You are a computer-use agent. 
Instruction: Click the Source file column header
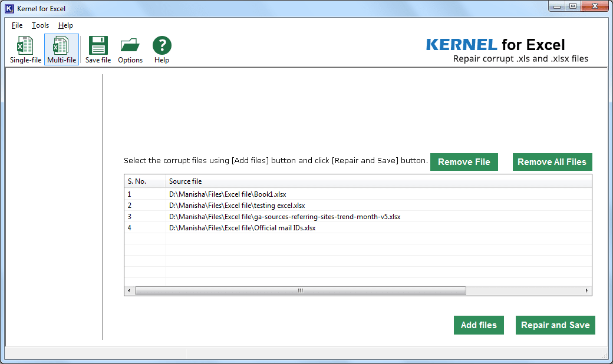[x=378, y=181]
